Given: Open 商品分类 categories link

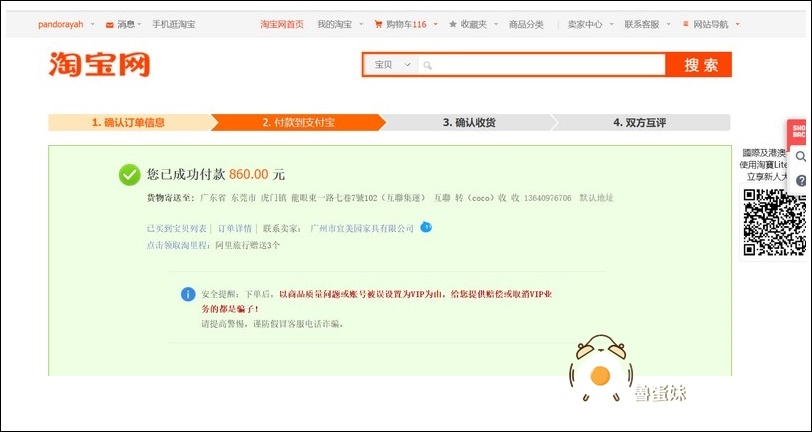Looking at the screenshot, I should pos(526,24).
